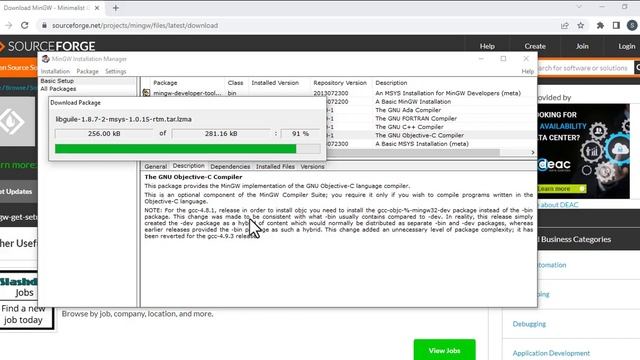
Task: Click the SourceForge logo
Action: point(48,46)
